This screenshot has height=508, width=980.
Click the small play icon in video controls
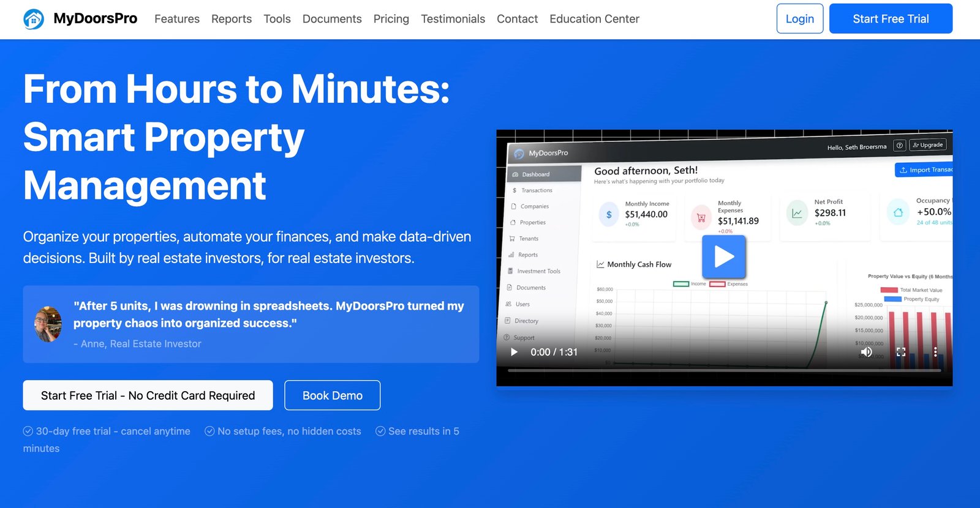pos(514,352)
